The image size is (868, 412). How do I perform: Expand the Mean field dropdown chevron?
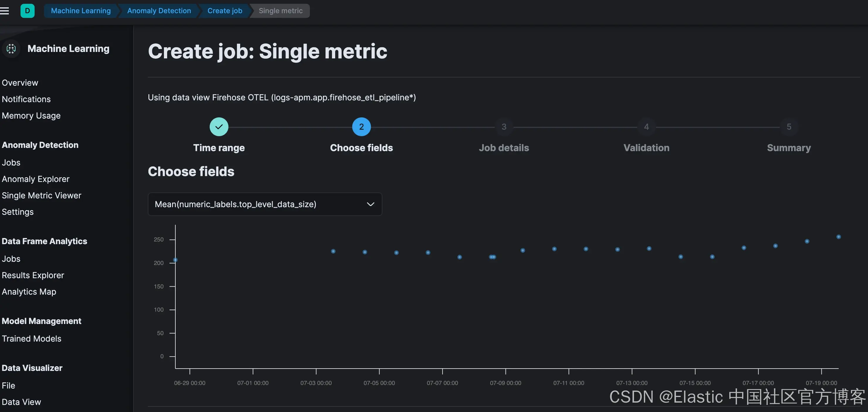370,204
